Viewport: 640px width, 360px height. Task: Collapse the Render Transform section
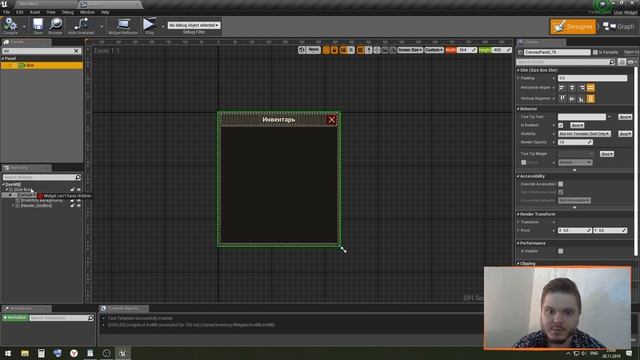pyautogui.click(x=518, y=214)
